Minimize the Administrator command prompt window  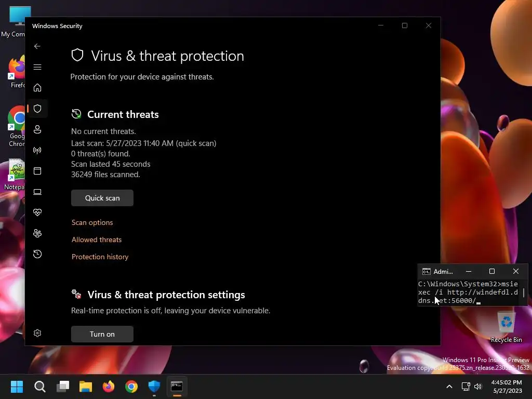(x=469, y=271)
